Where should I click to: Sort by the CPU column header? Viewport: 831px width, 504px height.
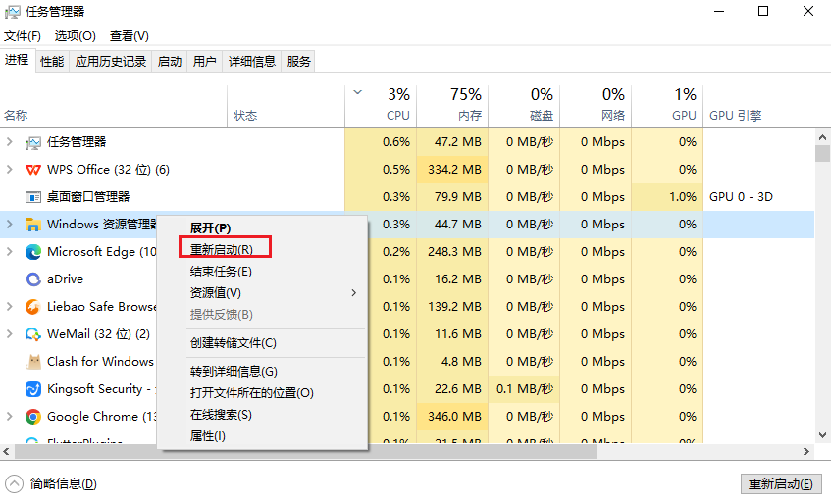point(381,107)
